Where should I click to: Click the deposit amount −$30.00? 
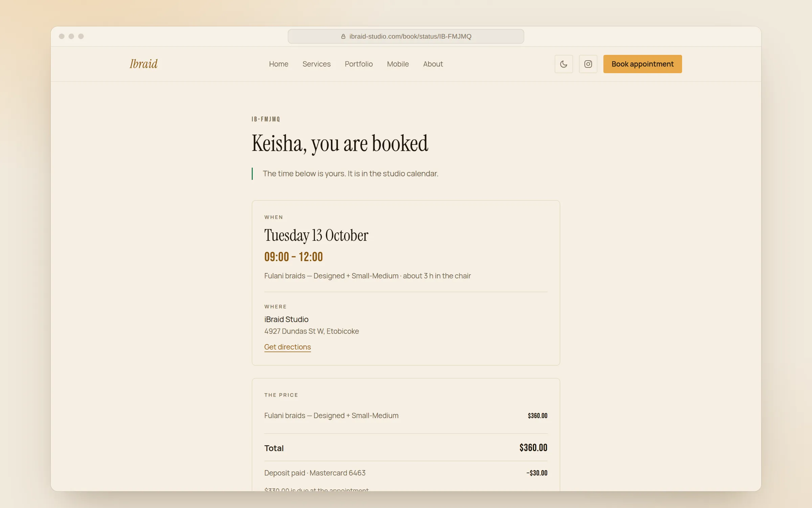point(537,473)
